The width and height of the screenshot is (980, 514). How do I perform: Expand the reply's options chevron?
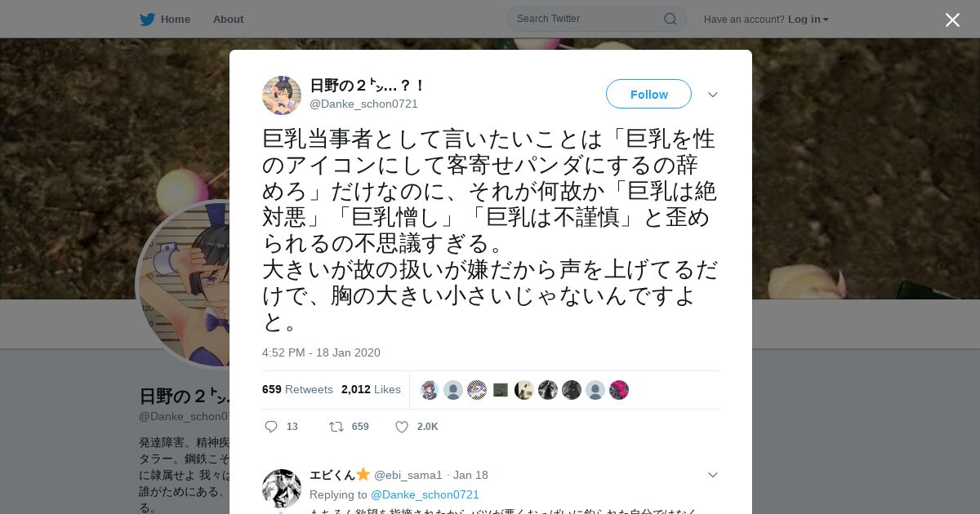(712, 475)
